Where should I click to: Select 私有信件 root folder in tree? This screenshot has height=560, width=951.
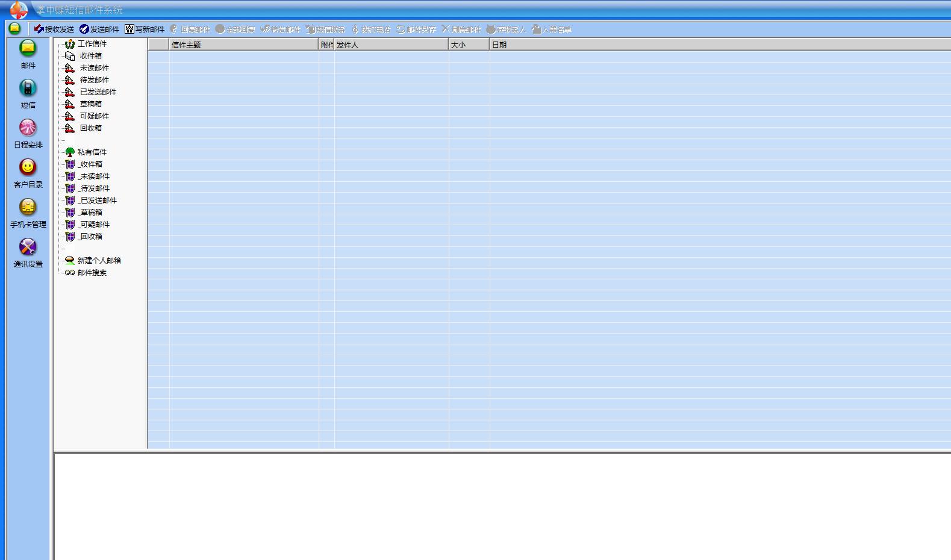click(92, 152)
